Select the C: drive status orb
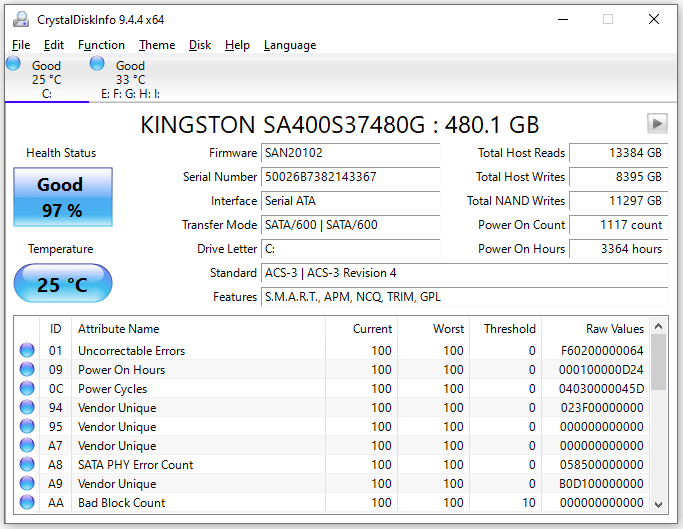The image size is (683, 529). 13,64
